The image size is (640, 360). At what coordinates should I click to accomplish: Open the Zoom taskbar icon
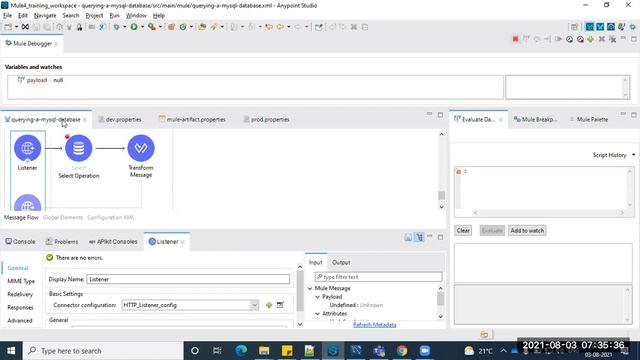tap(425, 351)
